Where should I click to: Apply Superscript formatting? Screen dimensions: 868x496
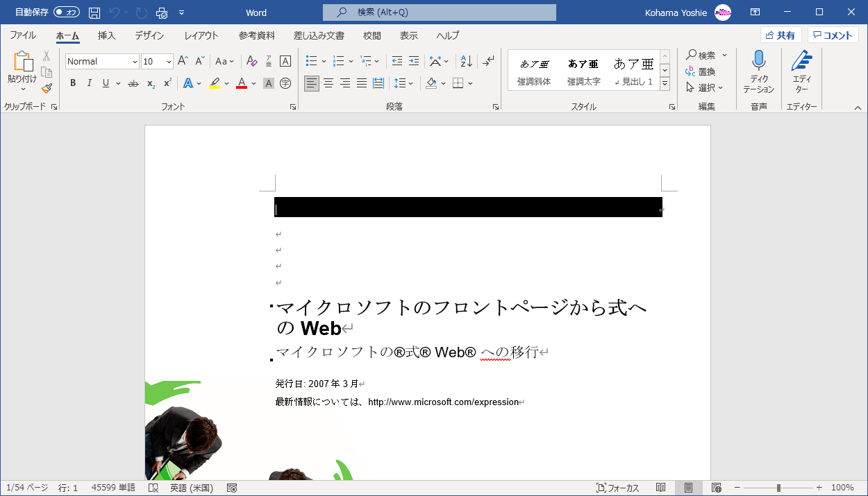click(x=167, y=83)
